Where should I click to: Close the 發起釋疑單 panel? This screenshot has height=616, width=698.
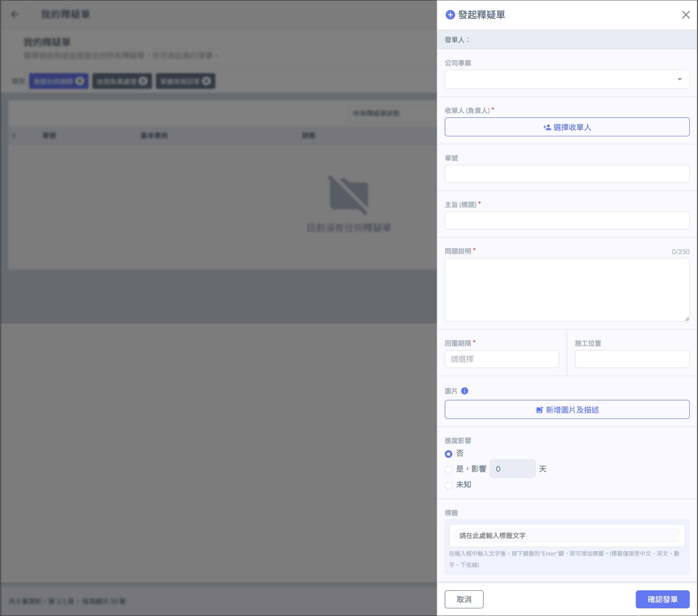coord(685,15)
